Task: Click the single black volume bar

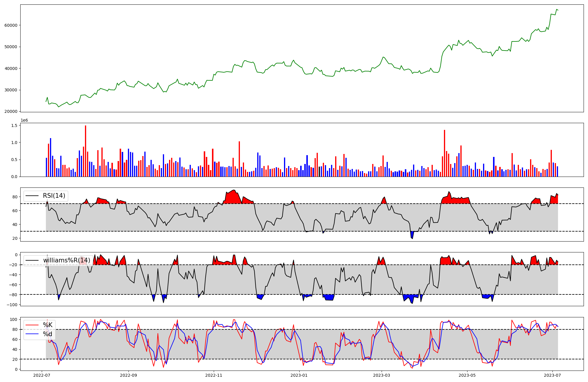Action: (x=319, y=172)
